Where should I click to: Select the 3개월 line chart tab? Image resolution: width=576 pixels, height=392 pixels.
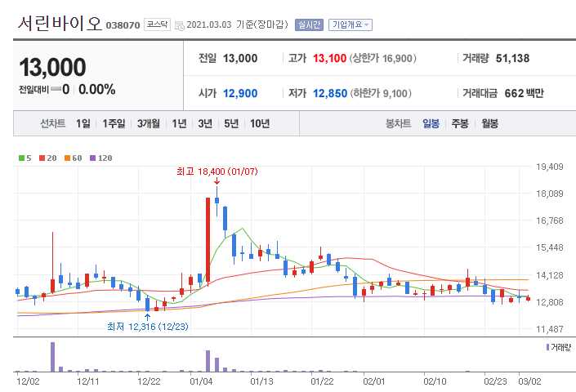coord(149,123)
